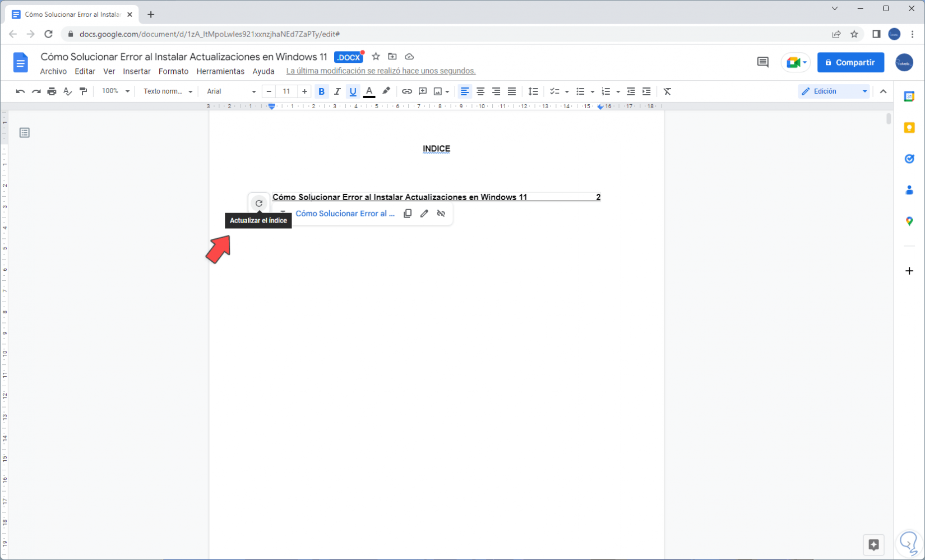Open the comment history
This screenshot has height=560, width=925.
pos(762,62)
